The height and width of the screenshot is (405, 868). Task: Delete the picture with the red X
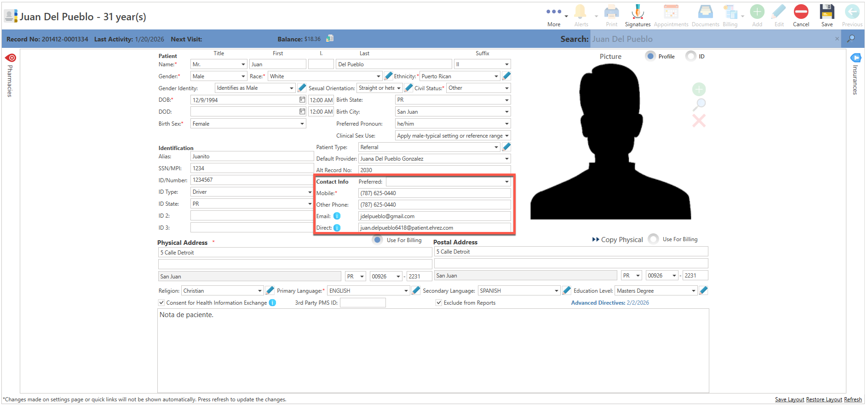pos(699,121)
